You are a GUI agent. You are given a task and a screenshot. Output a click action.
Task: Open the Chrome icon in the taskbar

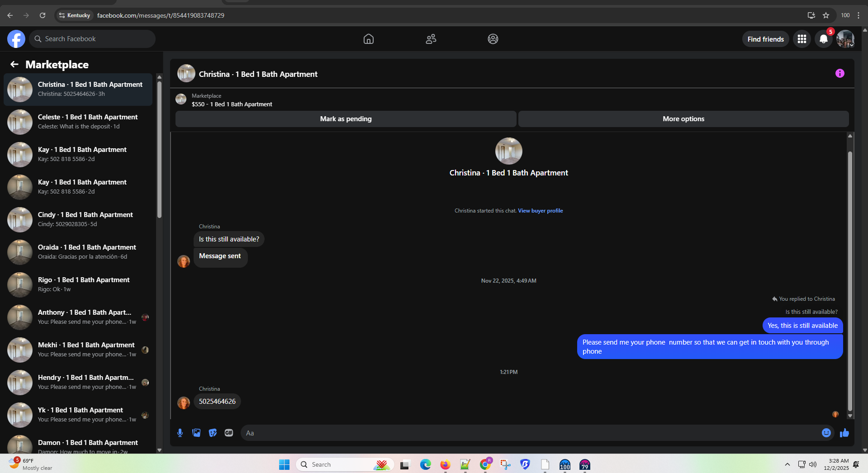[x=485, y=464]
